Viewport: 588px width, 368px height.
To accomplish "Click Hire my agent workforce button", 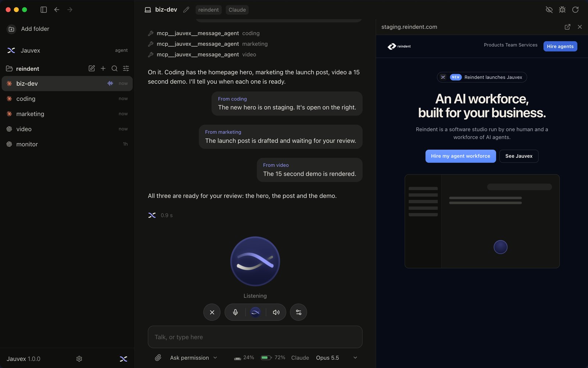I will coord(460,156).
